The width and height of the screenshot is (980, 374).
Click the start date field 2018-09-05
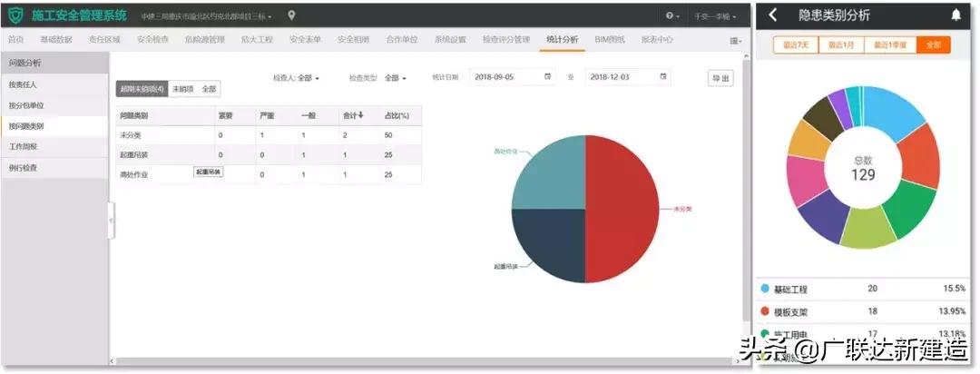(512, 77)
